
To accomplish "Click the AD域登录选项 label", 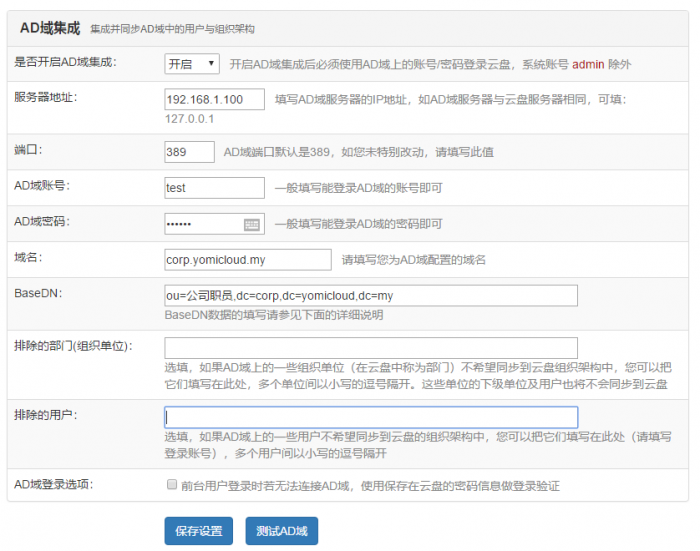I will [54, 484].
